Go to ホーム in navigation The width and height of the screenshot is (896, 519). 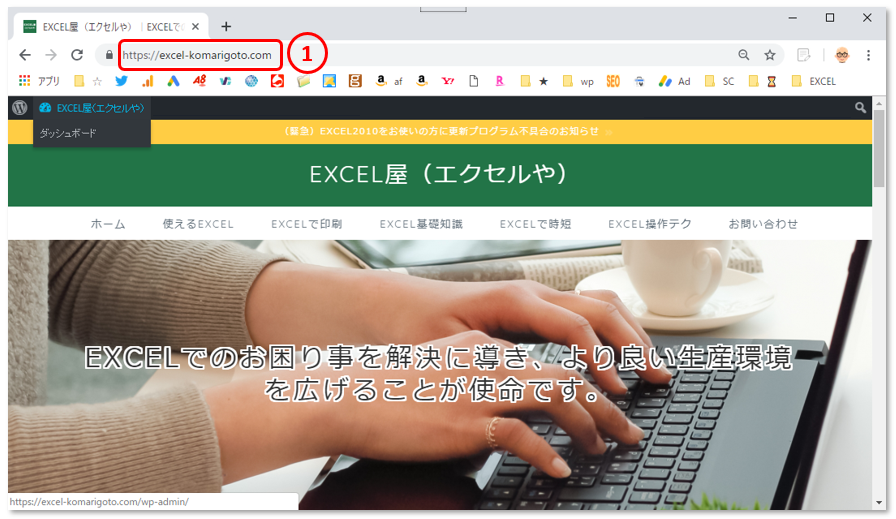(x=108, y=224)
